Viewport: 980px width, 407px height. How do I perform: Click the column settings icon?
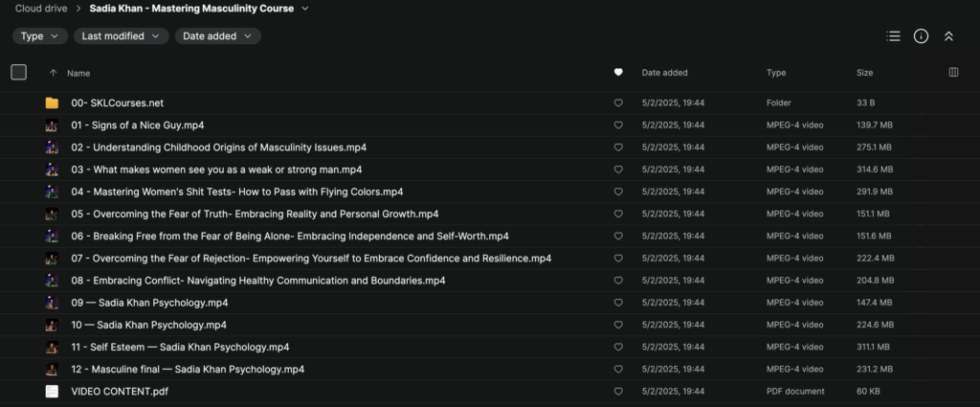pyautogui.click(x=952, y=73)
